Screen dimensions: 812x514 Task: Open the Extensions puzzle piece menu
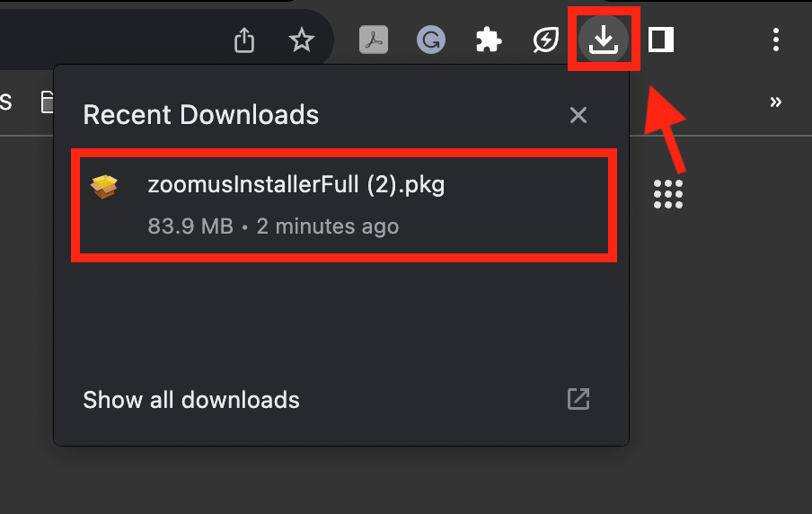489,40
